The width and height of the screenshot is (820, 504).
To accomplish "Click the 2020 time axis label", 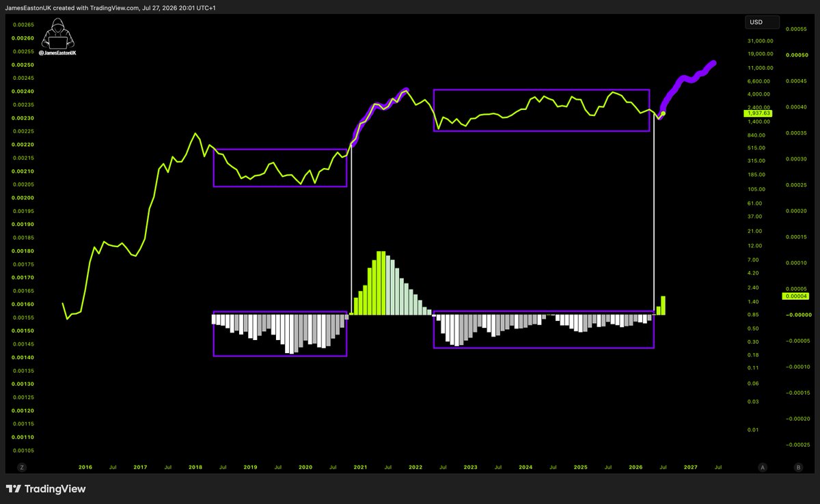I will point(305,467).
